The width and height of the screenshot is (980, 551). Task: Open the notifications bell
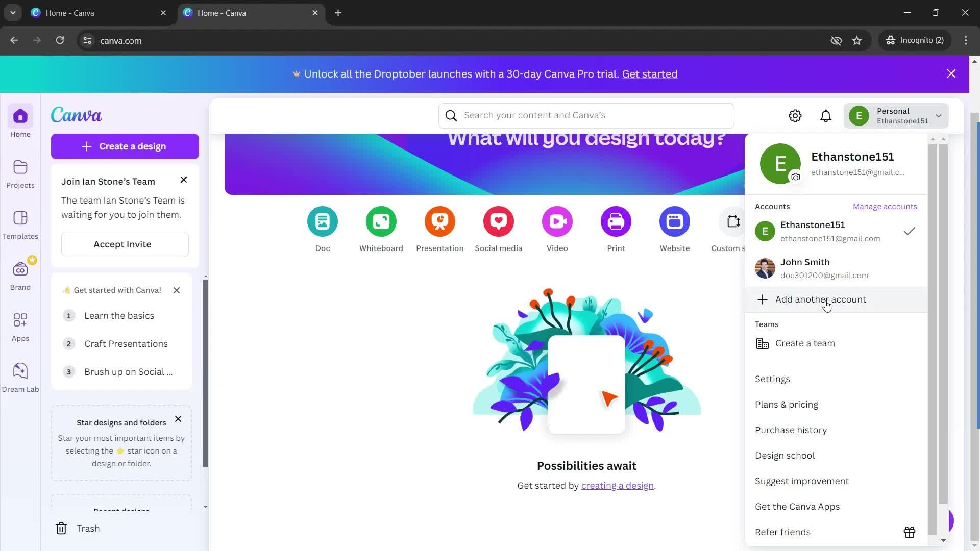pos(826,116)
